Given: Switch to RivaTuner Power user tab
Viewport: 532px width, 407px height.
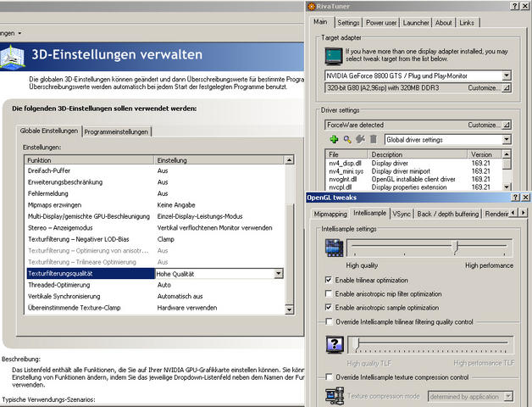Looking at the screenshot, I should tap(381, 23).
